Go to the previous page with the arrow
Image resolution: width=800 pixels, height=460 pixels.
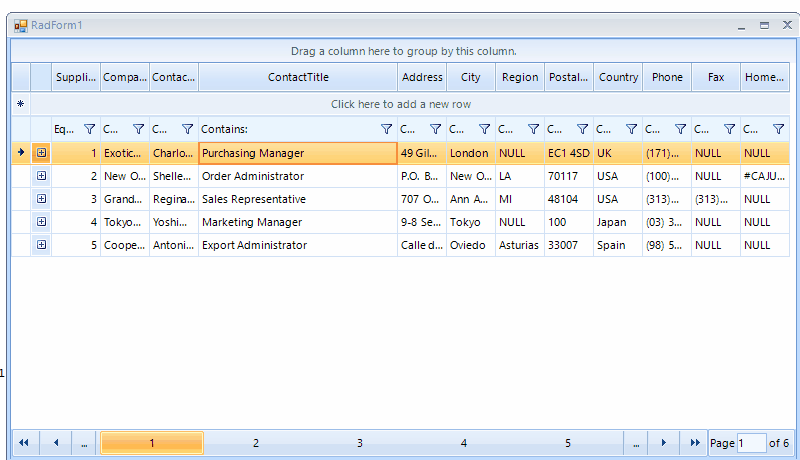56,443
